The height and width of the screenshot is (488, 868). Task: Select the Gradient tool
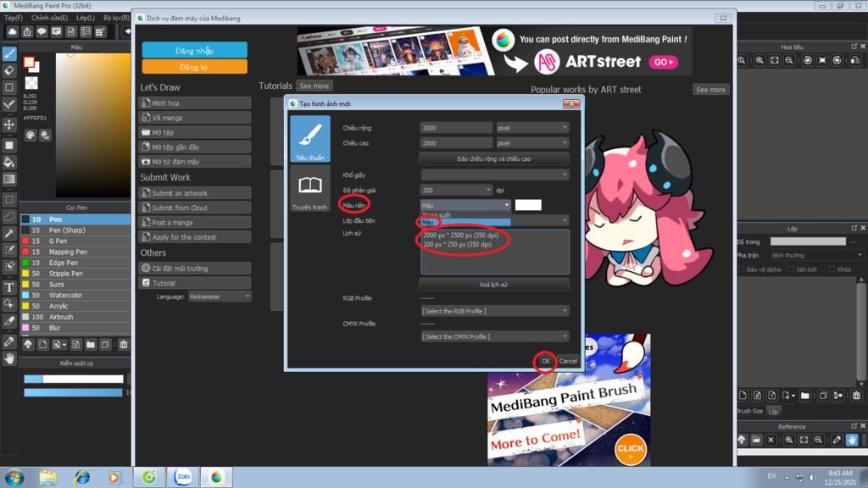(x=9, y=179)
